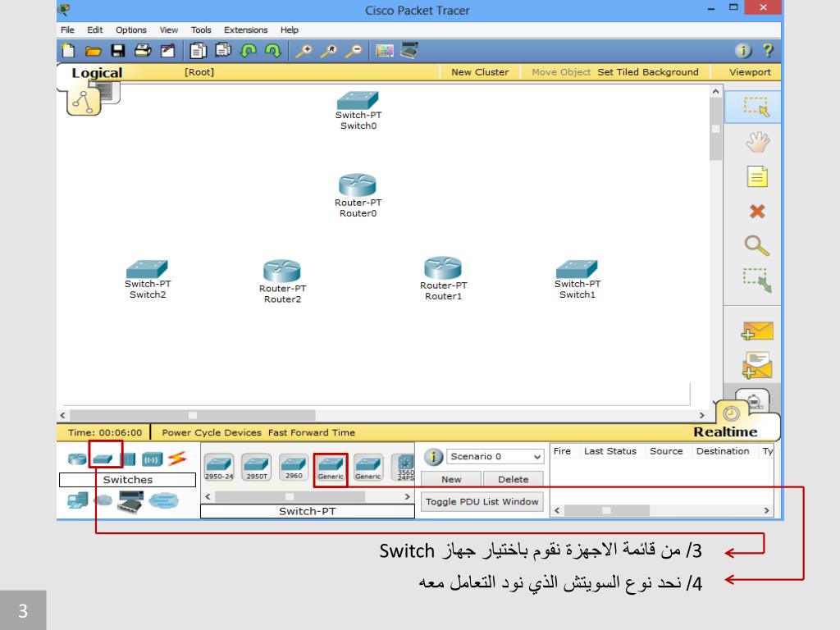Open the Edit menu
Image resolution: width=840 pixels, height=630 pixels.
(95, 30)
